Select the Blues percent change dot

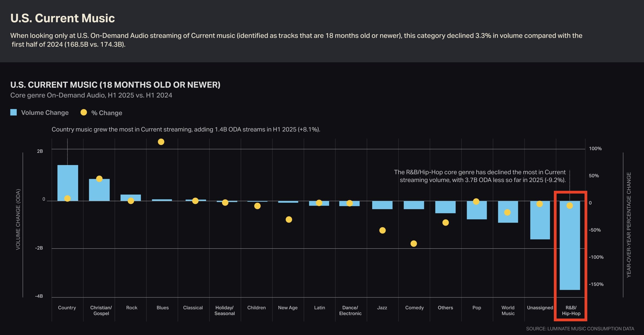pyautogui.click(x=161, y=142)
